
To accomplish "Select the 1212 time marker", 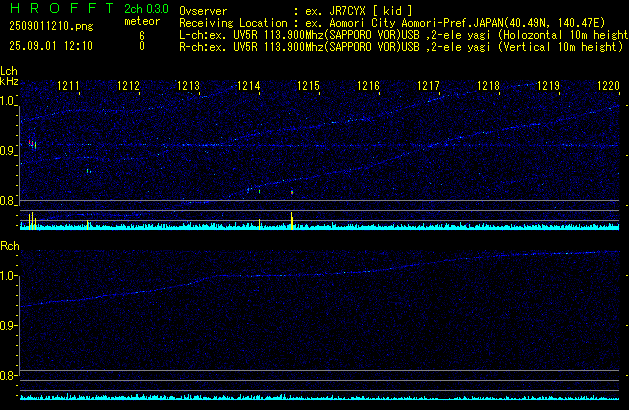I will coord(128,86).
